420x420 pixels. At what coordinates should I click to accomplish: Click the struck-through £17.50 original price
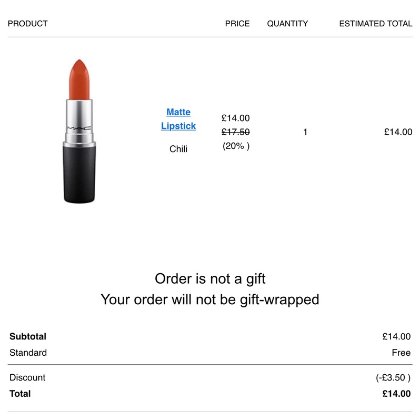tap(236, 132)
